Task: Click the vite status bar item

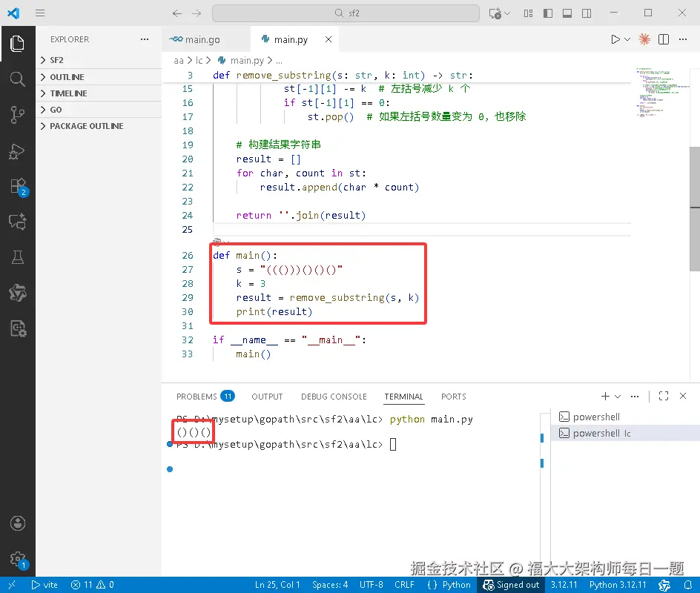Action: [44, 585]
